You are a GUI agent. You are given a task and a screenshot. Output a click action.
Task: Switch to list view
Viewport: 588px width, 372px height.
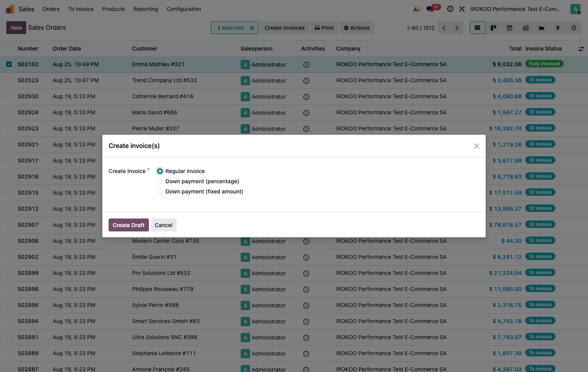[477, 28]
